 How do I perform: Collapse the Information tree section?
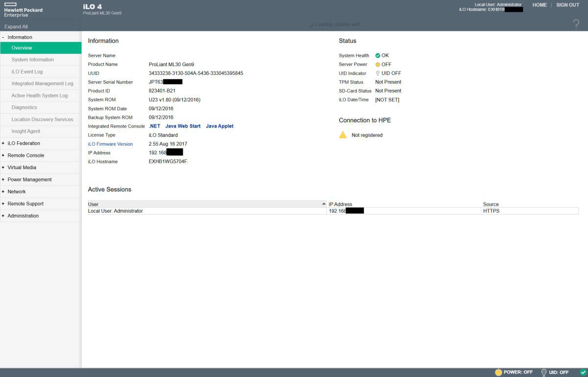click(x=3, y=37)
